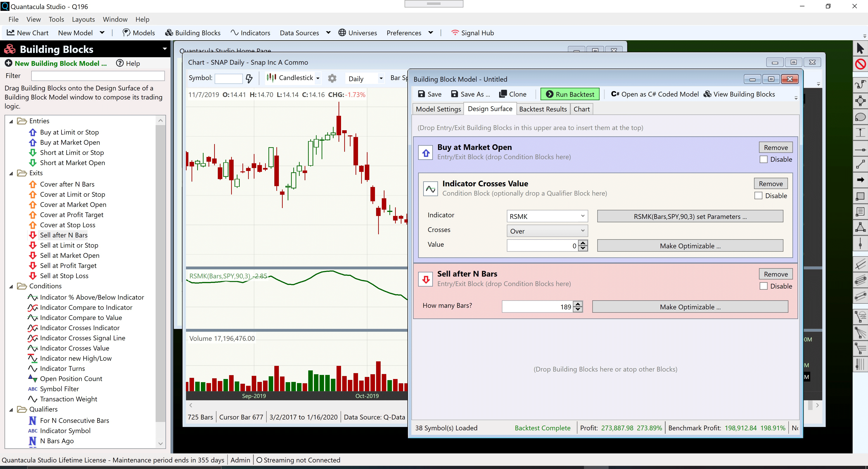Open chart settings gear icon
The height and width of the screenshot is (469, 868).
pos(332,78)
